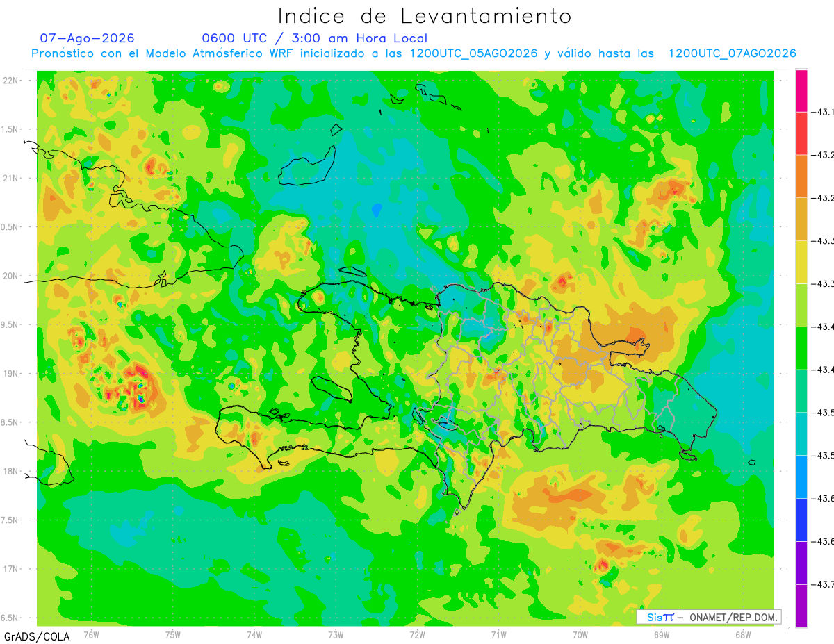The height and width of the screenshot is (644, 834).
Task: Click the title 'Indice de Levantamiento'
Action: (425, 15)
